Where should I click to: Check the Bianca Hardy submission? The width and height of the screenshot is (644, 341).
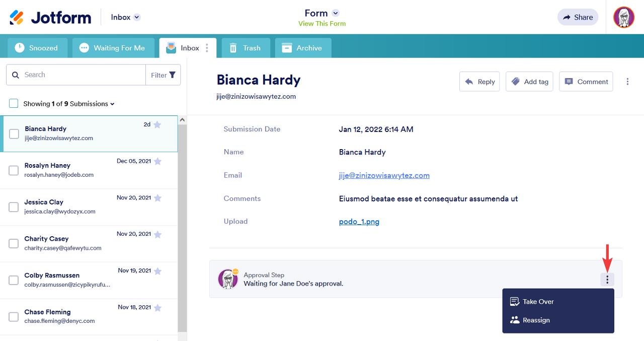[x=14, y=133]
